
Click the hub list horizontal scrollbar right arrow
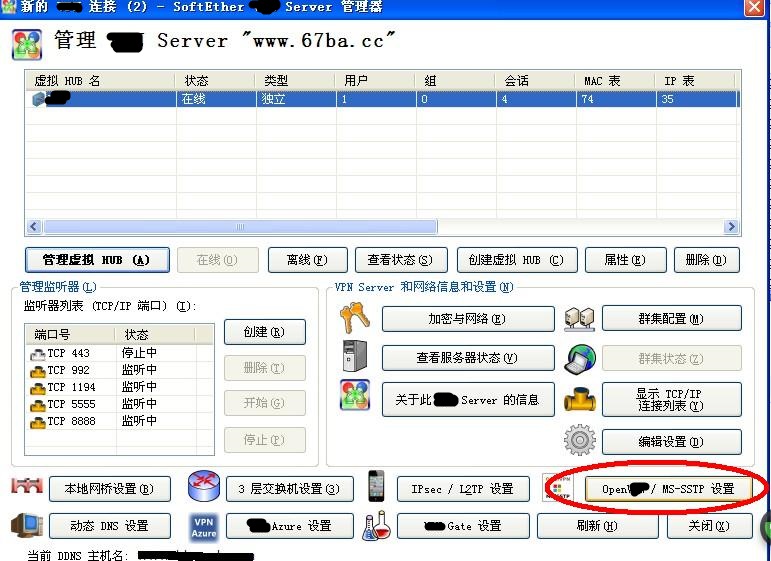coord(730,227)
